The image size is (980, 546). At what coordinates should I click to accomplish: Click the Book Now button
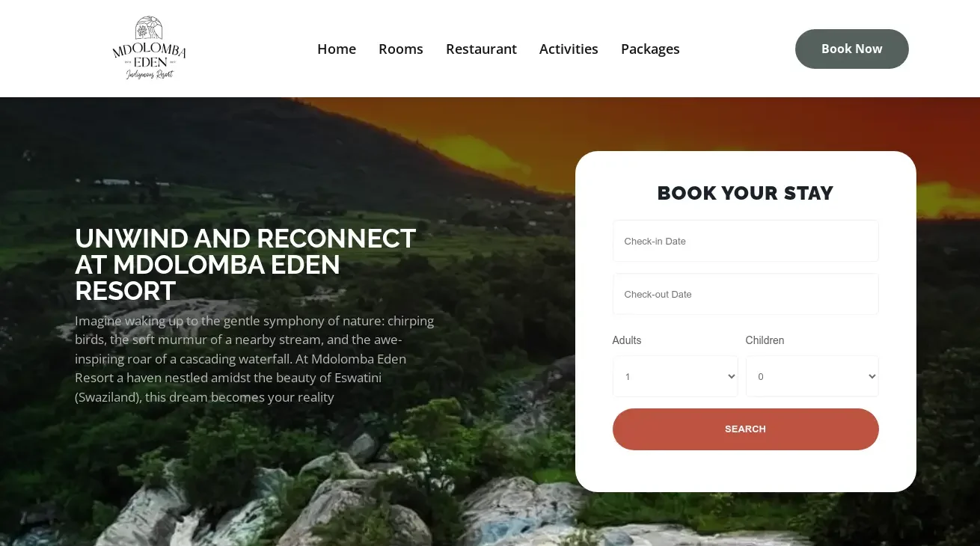[x=852, y=49]
